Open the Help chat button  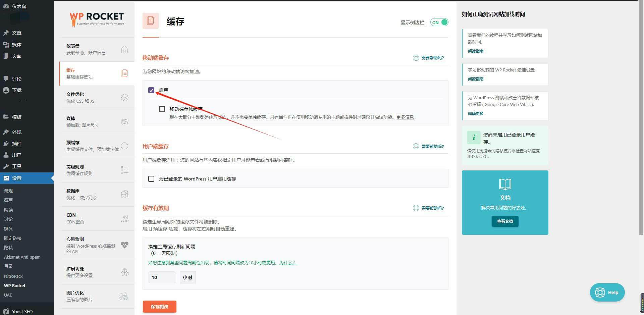607,293
